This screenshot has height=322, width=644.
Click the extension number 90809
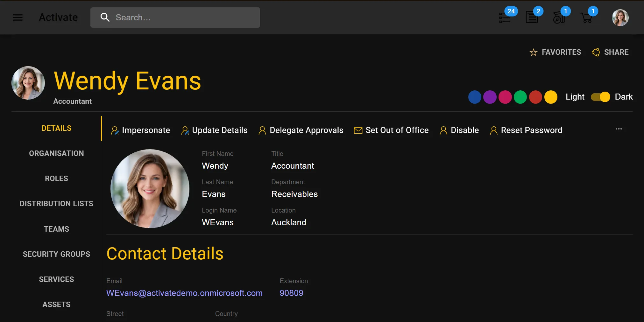(x=291, y=293)
